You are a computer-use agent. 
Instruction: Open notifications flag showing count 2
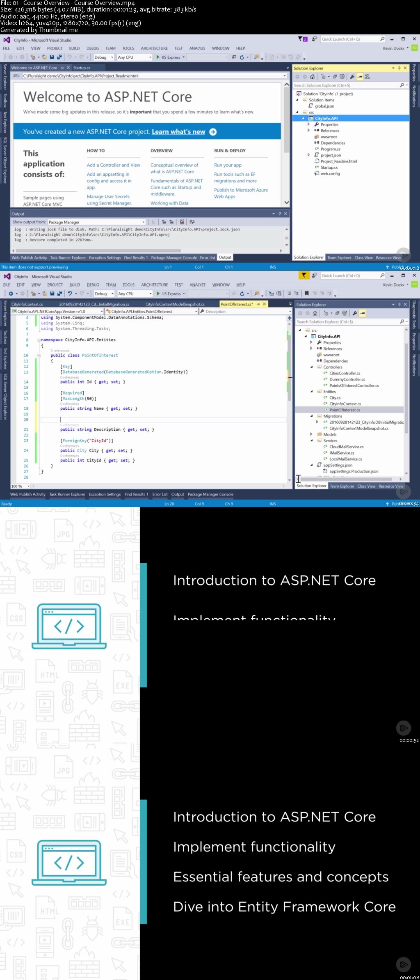tap(303, 39)
